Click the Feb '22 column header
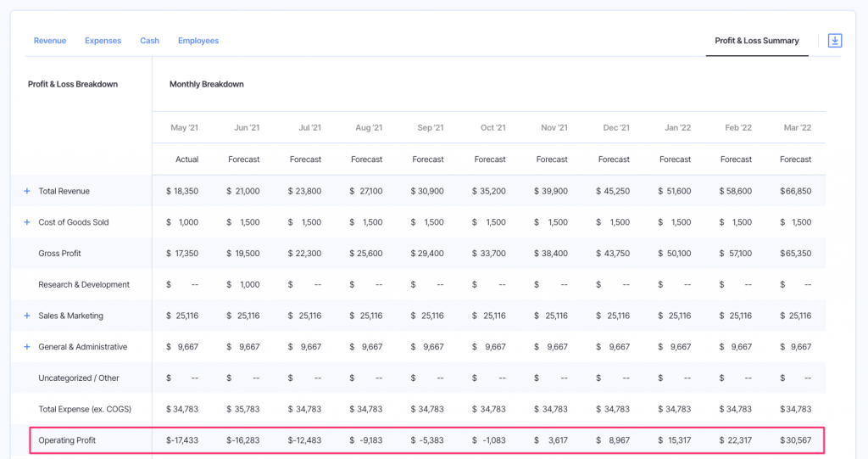The height and width of the screenshot is (459, 868). click(738, 127)
